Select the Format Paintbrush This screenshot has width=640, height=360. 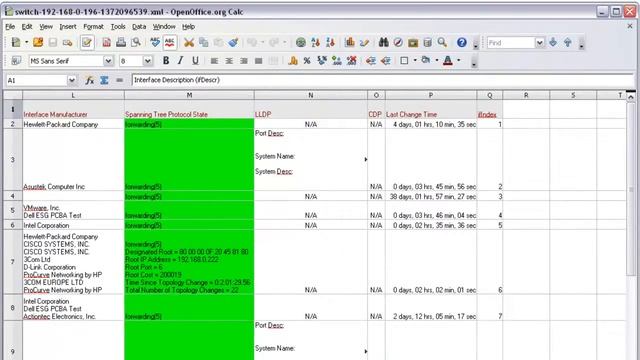[x=233, y=42]
